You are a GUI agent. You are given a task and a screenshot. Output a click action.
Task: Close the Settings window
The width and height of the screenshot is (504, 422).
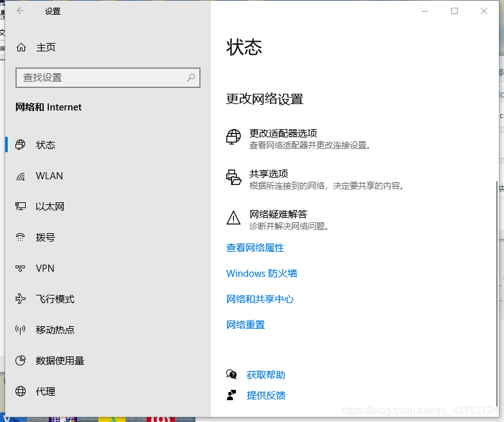(x=484, y=11)
